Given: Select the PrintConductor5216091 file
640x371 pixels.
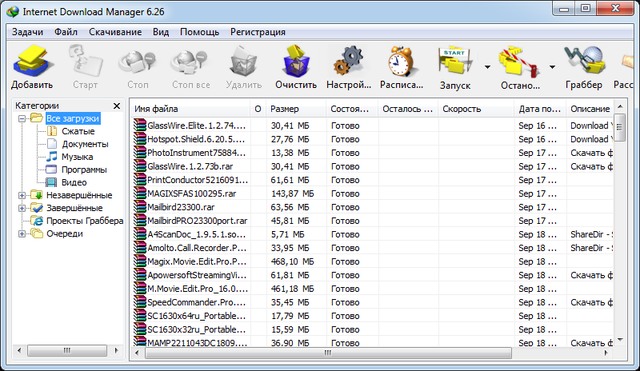Looking at the screenshot, I should pos(372,180).
